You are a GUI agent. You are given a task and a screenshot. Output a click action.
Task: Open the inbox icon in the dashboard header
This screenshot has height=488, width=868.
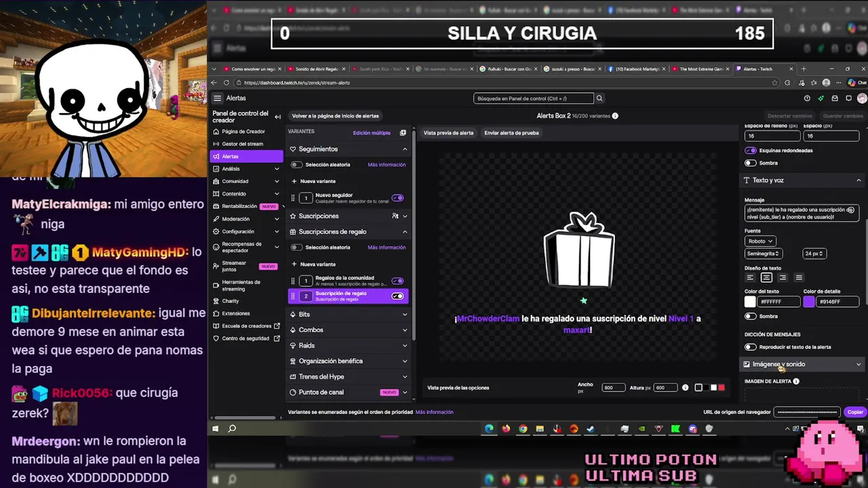click(x=834, y=98)
